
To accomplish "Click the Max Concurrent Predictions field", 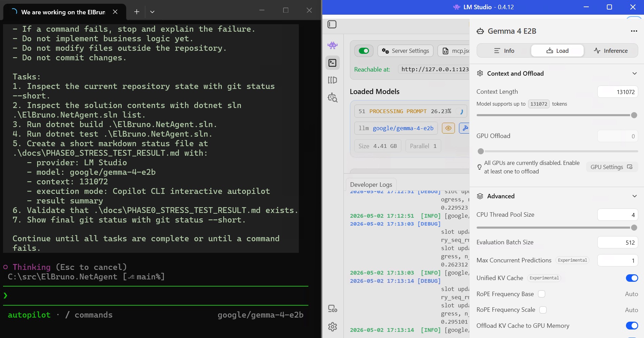I will coord(617,260).
